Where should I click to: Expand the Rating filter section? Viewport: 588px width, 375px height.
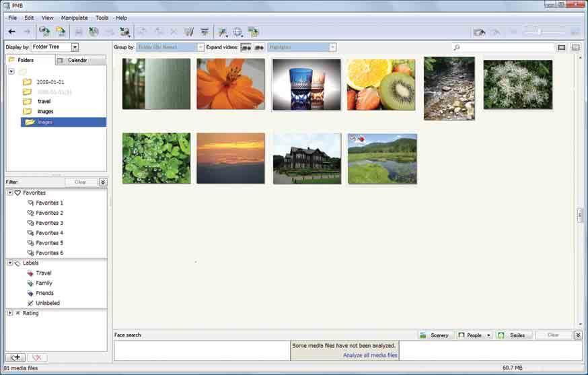click(x=10, y=313)
